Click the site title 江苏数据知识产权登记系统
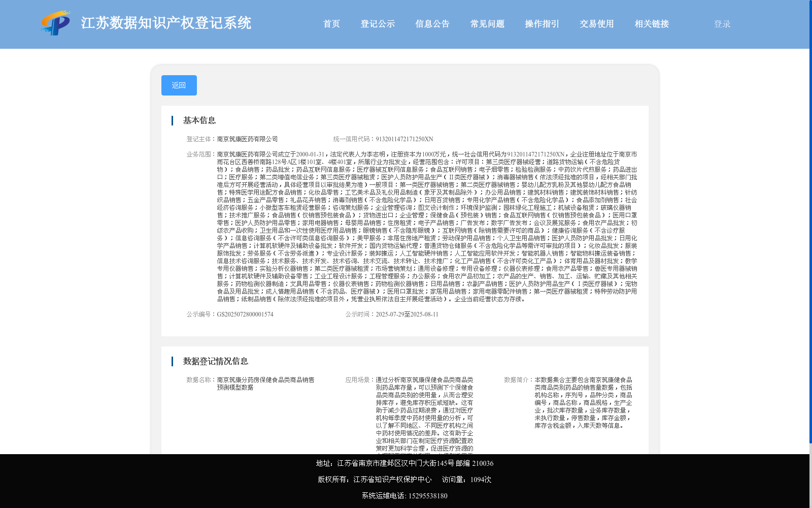The height and width of the screenshot is (508, 812). [x=166, y=23]
